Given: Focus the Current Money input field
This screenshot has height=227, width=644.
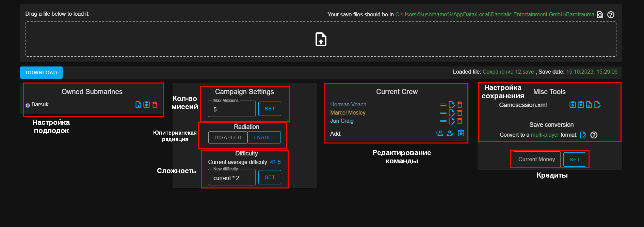Looking at the screenshot, I should click(536, 160).
